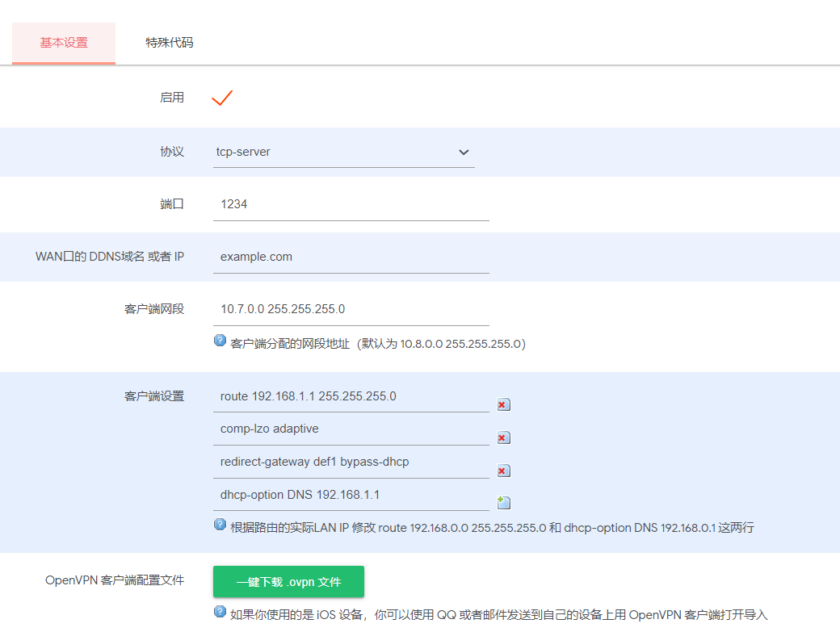Click help icon beside 客户端分配的网段地址
840x632 pixels.
click(220, 341)
